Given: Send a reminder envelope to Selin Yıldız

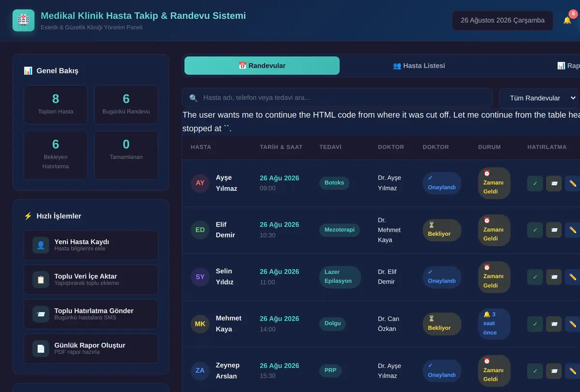Looking at the screenshot, I should pyautogui.click(x=554, y=277).
